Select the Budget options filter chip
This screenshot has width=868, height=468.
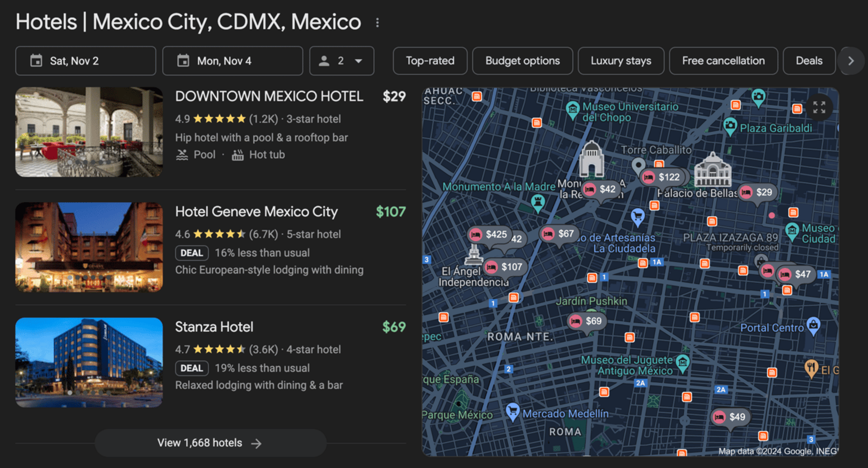[522, 61]
